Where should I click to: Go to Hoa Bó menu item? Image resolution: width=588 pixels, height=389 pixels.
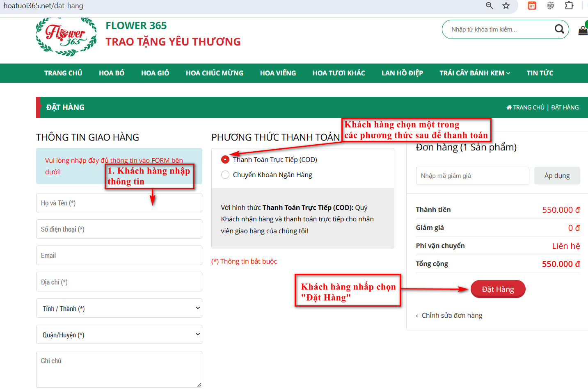point(112,73)
